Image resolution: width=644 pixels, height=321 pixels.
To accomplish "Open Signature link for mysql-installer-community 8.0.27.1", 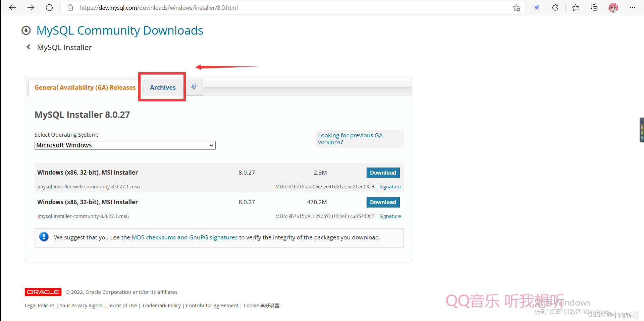I will tap(390, 216).
